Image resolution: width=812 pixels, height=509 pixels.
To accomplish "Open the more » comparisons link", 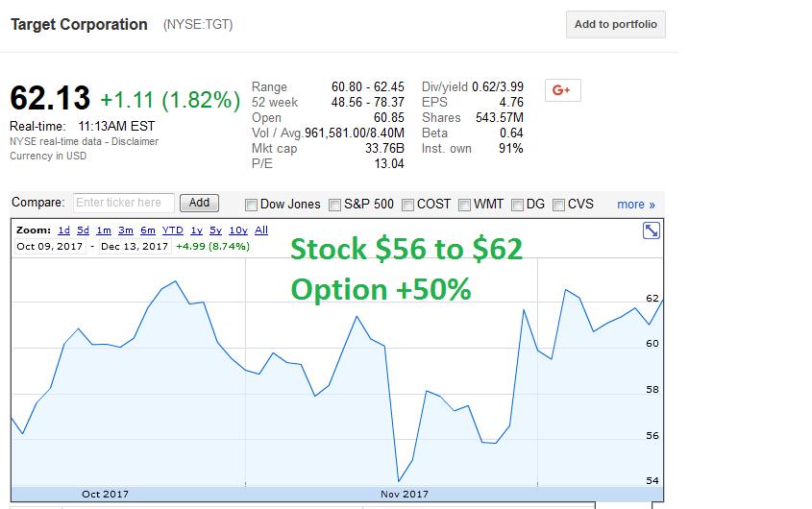I will (636, 205).
